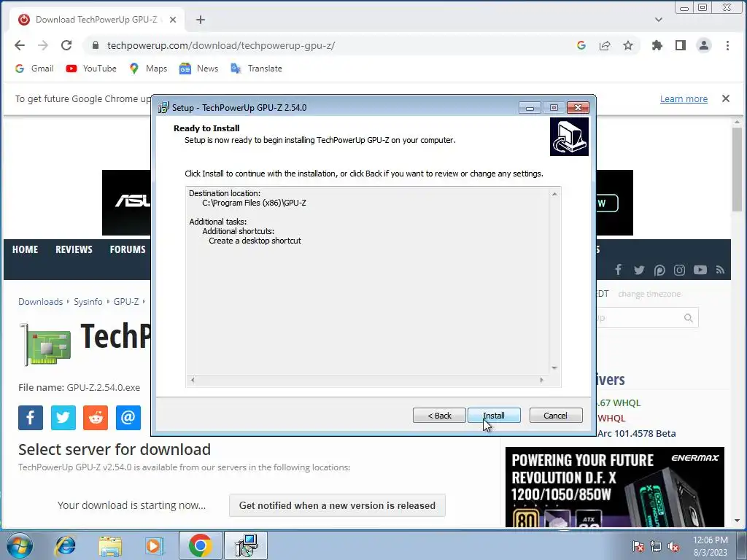
Task: Switch to GPU-Z setup taskbar icon
Action: pyautogui.click(x=247, y=545)
